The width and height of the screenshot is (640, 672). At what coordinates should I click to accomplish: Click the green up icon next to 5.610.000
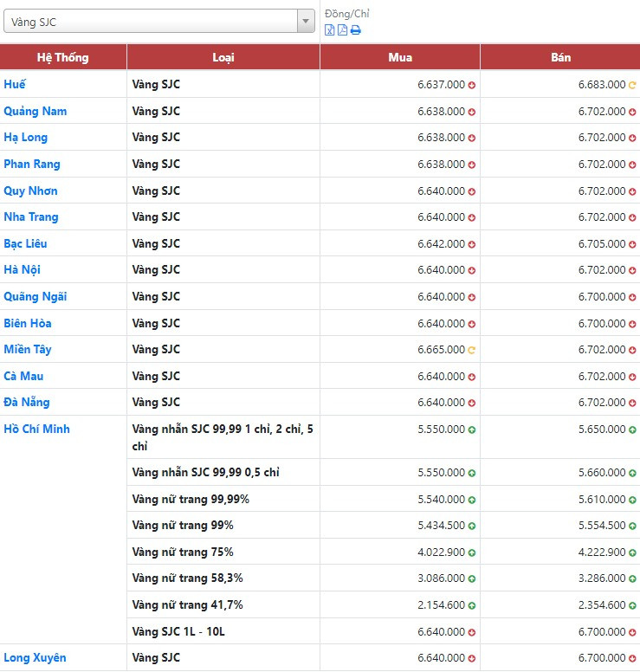pyautogui.click(x=632, y=500)
